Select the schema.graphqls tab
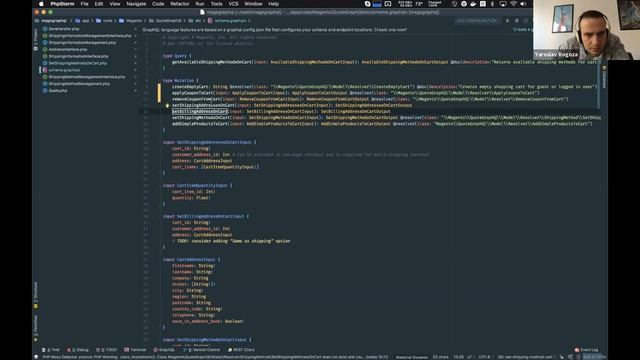The image size is (640, 360). point(61,70)
